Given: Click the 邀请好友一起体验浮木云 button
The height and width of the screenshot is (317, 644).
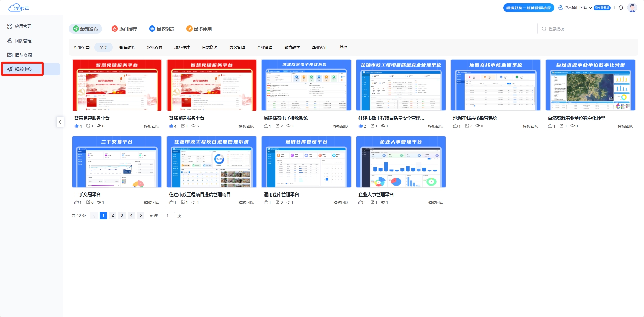Looking at the screenshot, I should click(x=528, y=8).
